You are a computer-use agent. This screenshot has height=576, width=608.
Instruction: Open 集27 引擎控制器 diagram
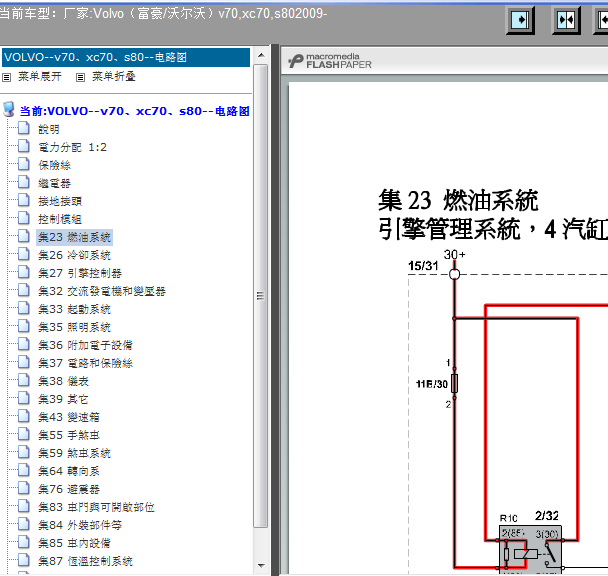pyautogui.click(x=80, y=273)
